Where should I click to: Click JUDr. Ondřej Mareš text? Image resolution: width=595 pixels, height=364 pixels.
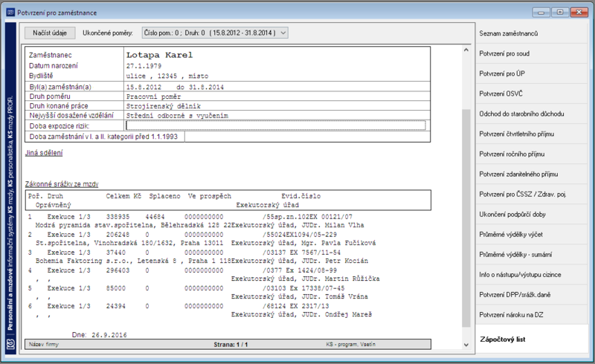click(337, 314)
